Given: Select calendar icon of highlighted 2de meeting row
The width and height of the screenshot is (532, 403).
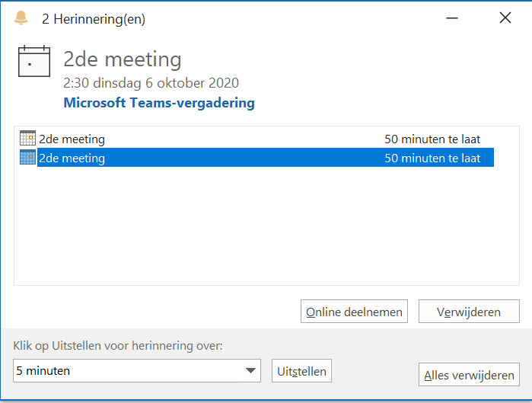Looking at the screenshot, I should coord(27,157).
